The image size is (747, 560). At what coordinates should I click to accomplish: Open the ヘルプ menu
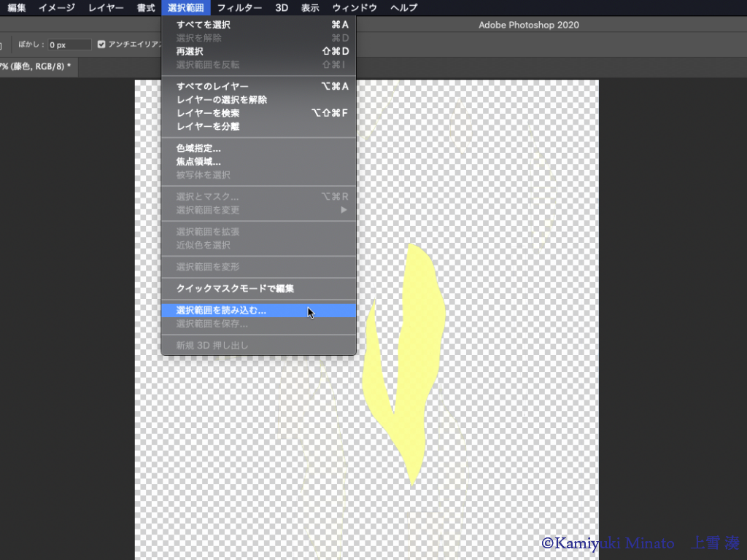[x=403, y=8]
